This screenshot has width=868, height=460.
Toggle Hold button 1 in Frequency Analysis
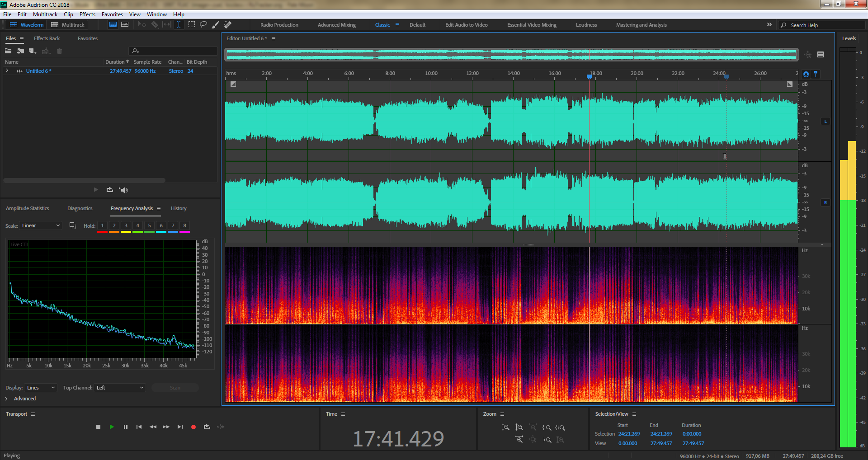(x=102, y=225)
